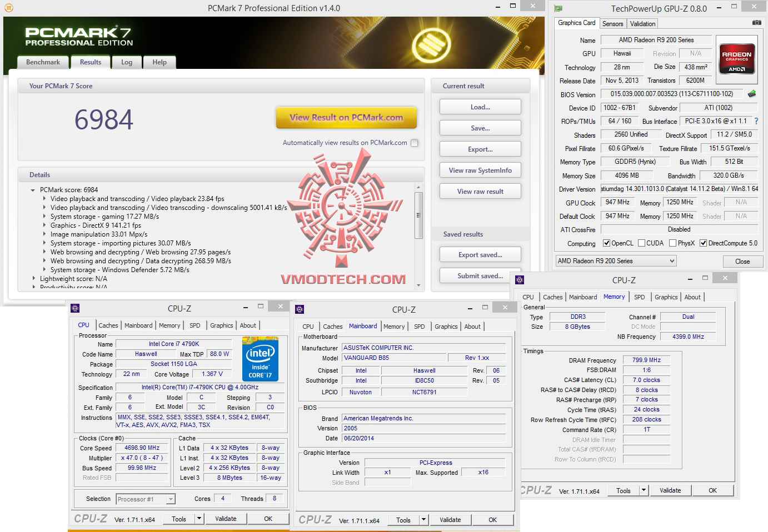Click OK in CPU-Z Memory window
Image resolution: width=768 pixels, height=532 pixels.
click(x=712, y=490)
